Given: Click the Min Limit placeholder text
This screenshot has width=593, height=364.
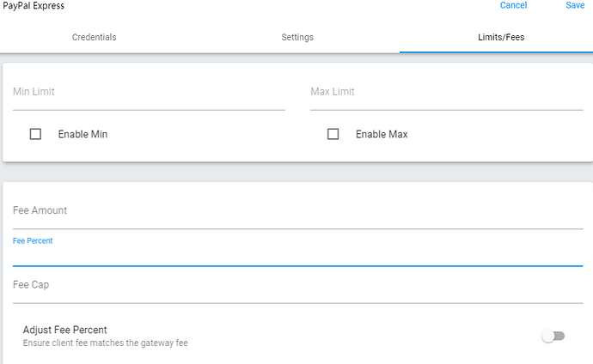Looking at the screenshot, I should coord(34,92).
